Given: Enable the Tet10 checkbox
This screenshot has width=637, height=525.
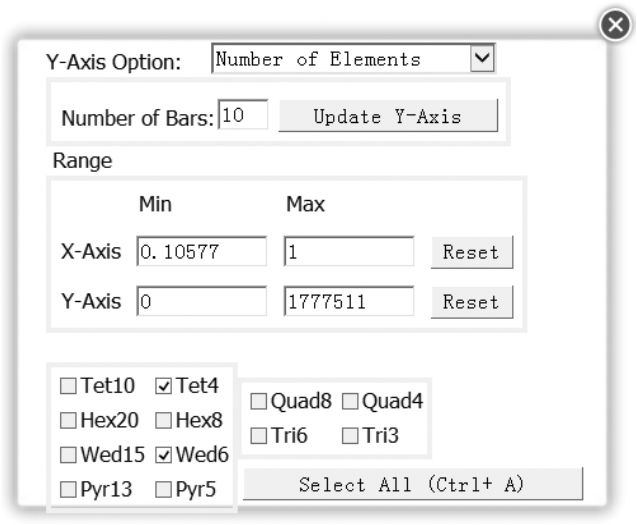Looking at the screenshot, I should click(69, 387).
